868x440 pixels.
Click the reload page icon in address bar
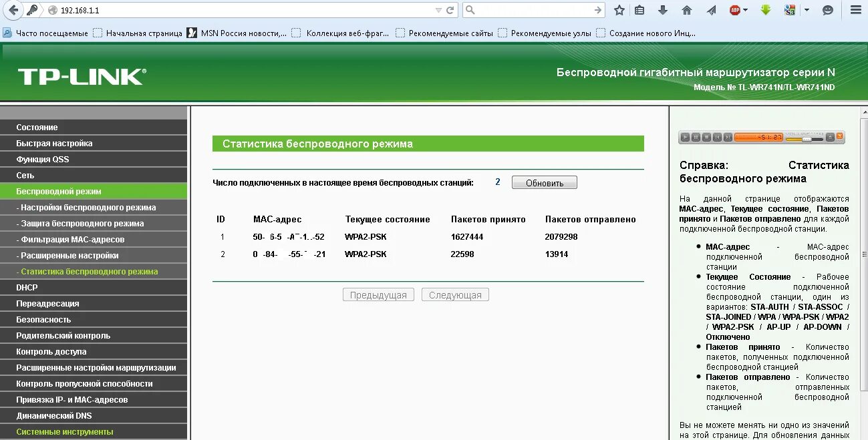(x=450, y=10)
